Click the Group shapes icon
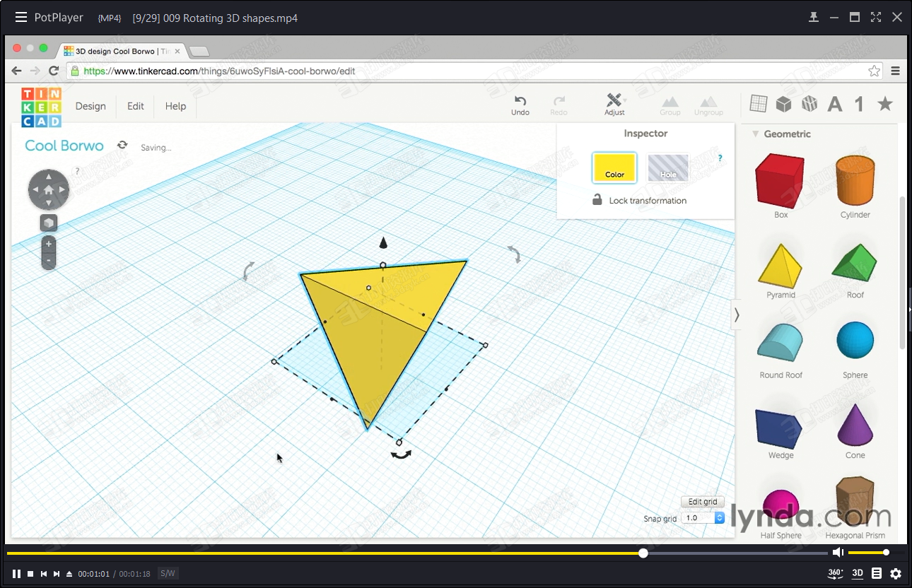This screenshot has width=912, height=588. (670, 106)
